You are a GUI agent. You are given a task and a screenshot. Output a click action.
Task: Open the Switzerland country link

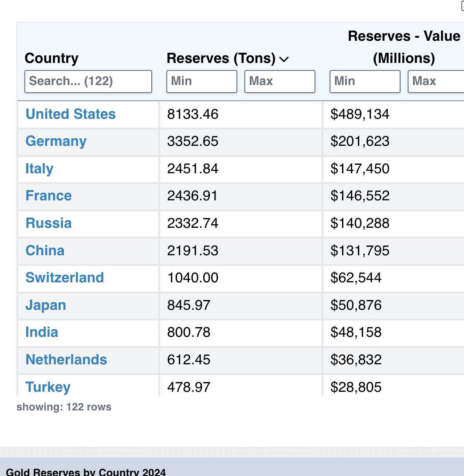pos(65,278)
